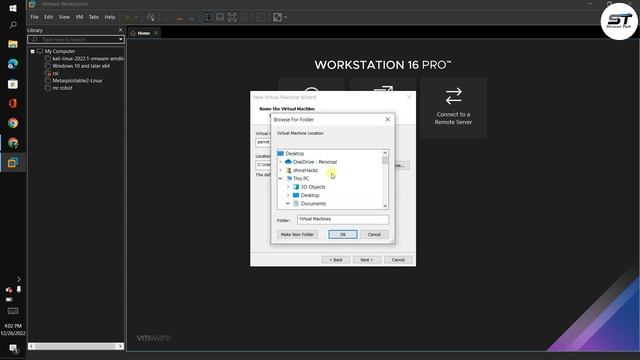Viewport: 640px width, 360px height.
Task: Click the wizard's Back button
Action: [x=336, y=260]
